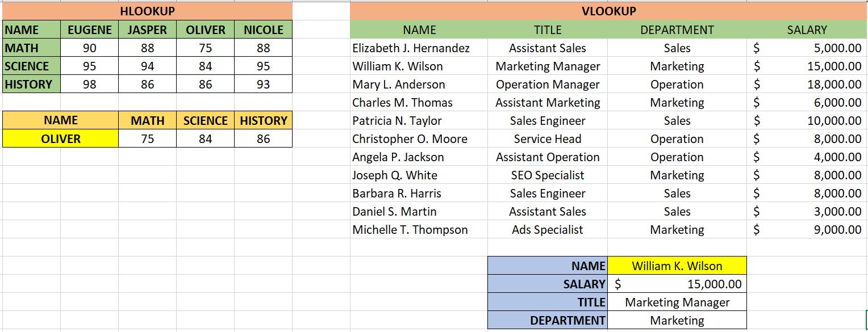Select the yellow William K. Wilson cell

tap(677, 266)
